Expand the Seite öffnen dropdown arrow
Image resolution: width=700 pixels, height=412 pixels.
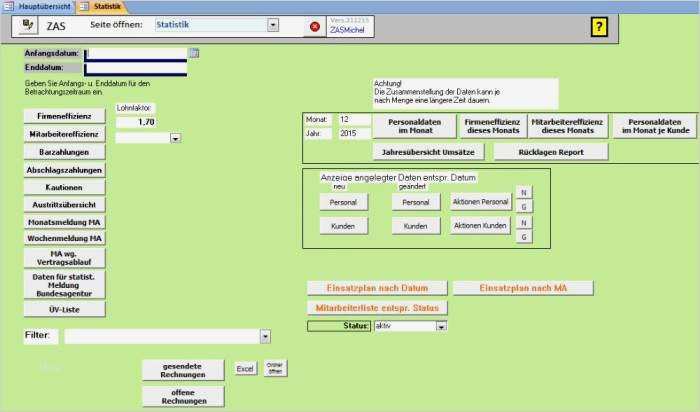[x=273, y=25]
